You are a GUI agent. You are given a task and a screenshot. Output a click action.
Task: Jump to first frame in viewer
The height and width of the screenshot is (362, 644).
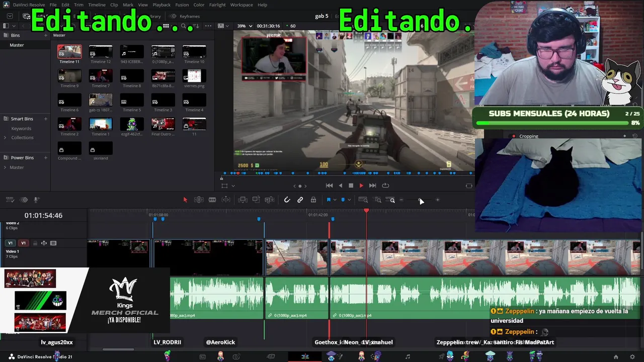329,186
